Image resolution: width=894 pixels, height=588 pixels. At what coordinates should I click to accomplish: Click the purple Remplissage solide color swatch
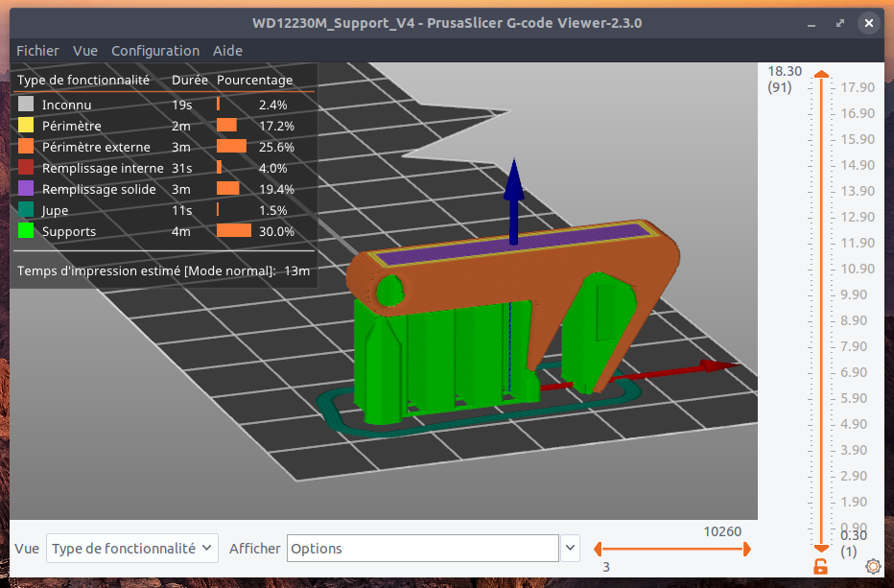click(26, 189)
